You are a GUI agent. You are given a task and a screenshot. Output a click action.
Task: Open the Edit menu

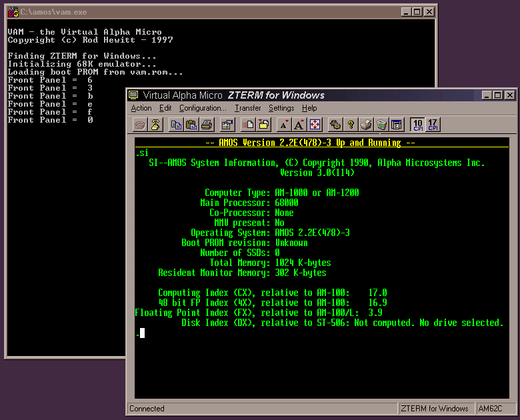[x=165, y=108]
